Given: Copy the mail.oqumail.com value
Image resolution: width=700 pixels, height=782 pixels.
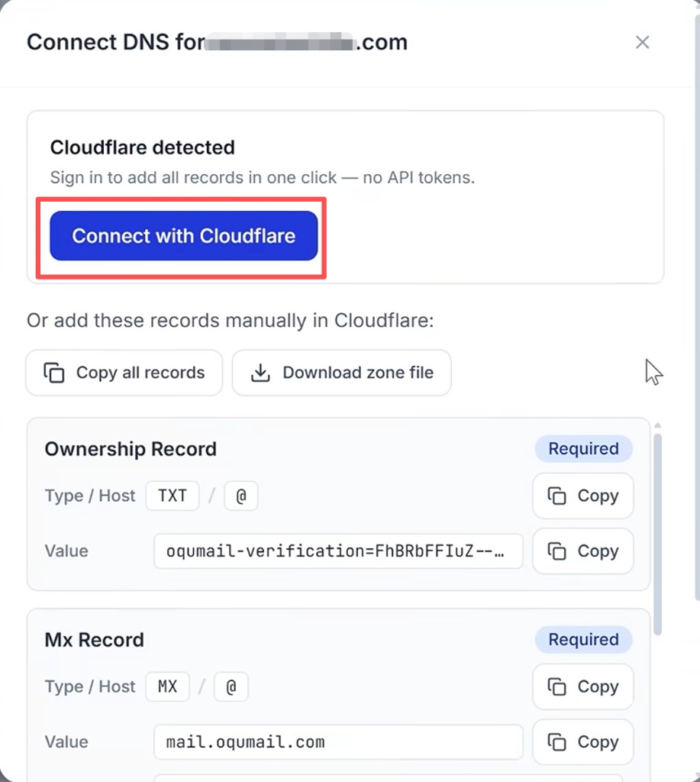Looking at the screenshot, I should click(x=583, y=742).
